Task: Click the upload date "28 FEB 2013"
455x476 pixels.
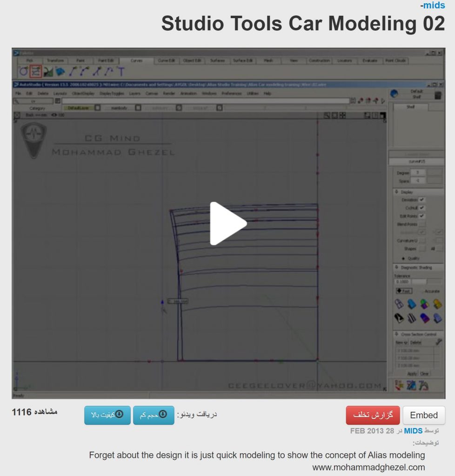Action: point(372,431)
